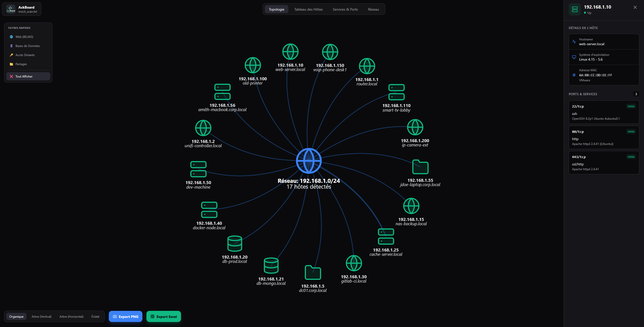Click Tout Afficher to reset filters

click(x=28, y=77)
